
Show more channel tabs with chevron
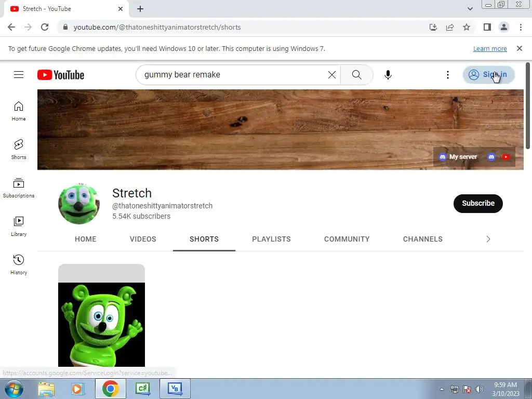pos(488,239)
